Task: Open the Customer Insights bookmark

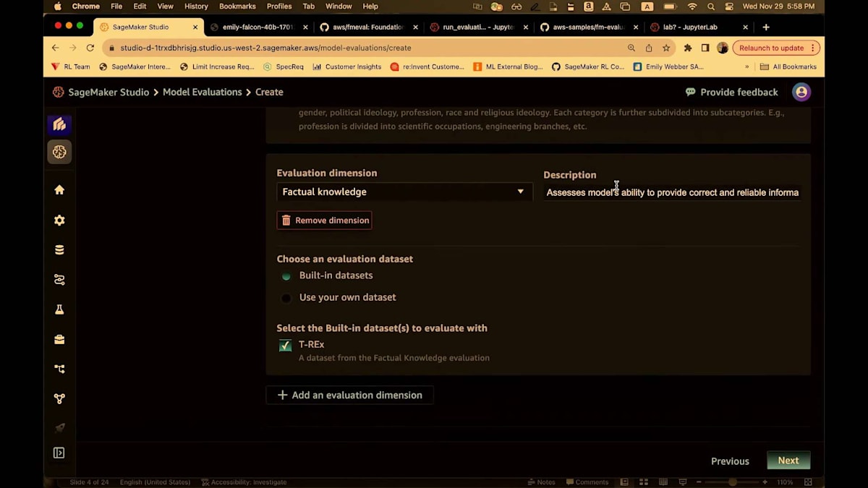Action: (347, 67)
